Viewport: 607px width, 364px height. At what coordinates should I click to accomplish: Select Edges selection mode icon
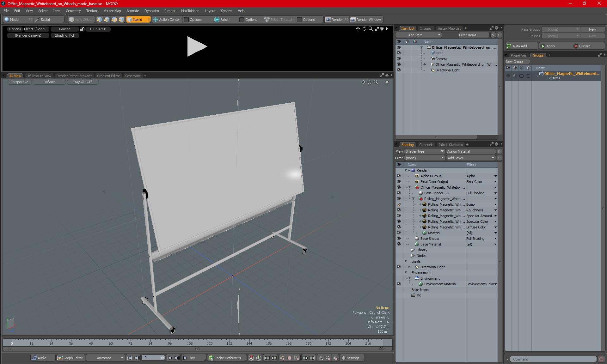click(107, 20)
